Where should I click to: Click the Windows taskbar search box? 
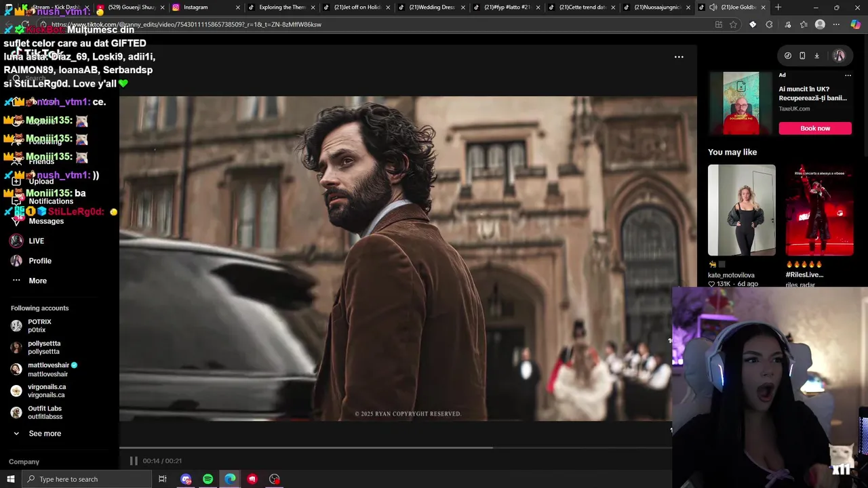(x=87, y=479)
